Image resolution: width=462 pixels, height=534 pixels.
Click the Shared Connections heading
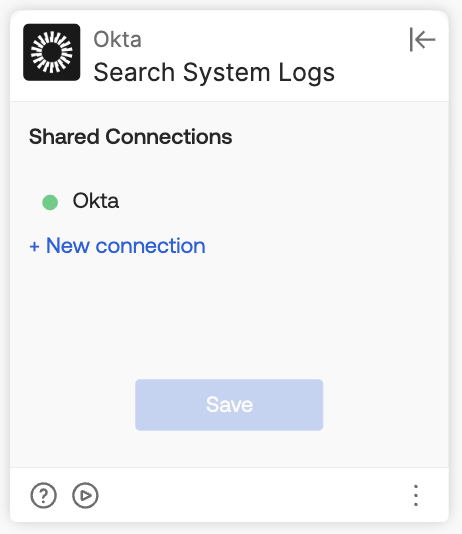(x=131, y=137)
